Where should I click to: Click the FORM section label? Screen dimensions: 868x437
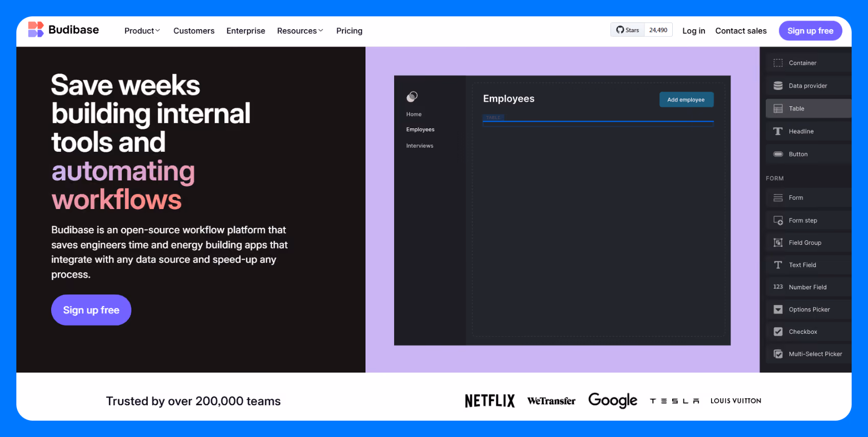point(774,178)
